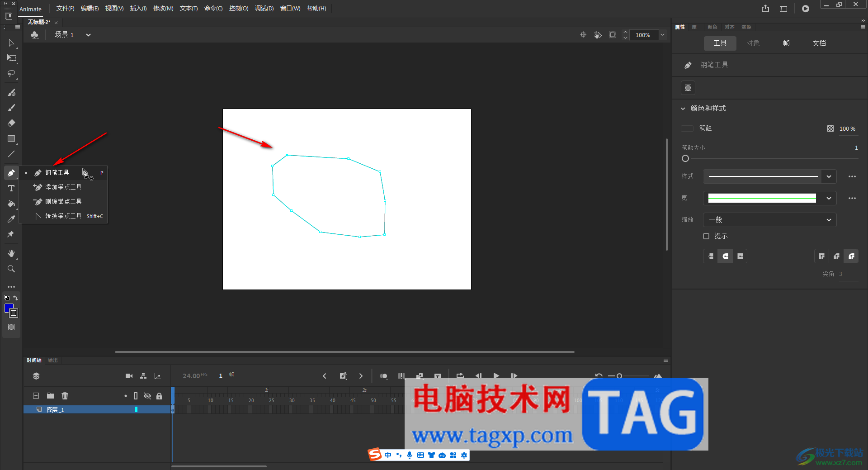The width and height of the screenshot is (868, 470).
Task: Choose 删除锚点工具 from the flyout menu
Action: [x=63, y=201]
